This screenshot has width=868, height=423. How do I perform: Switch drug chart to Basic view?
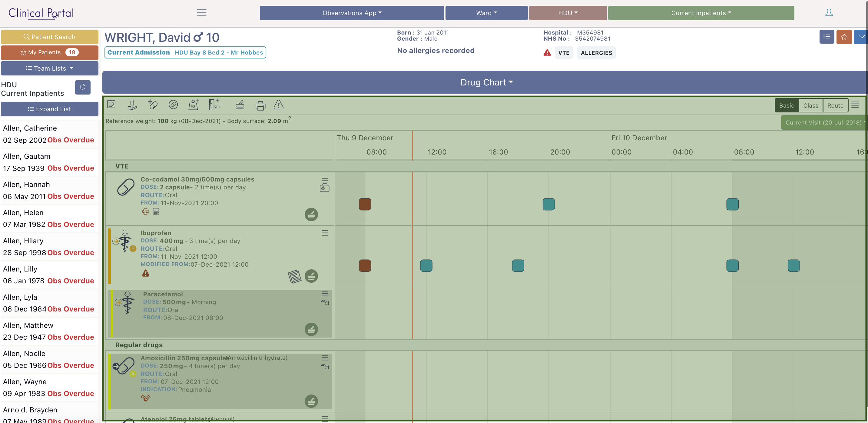pos(787,105)
